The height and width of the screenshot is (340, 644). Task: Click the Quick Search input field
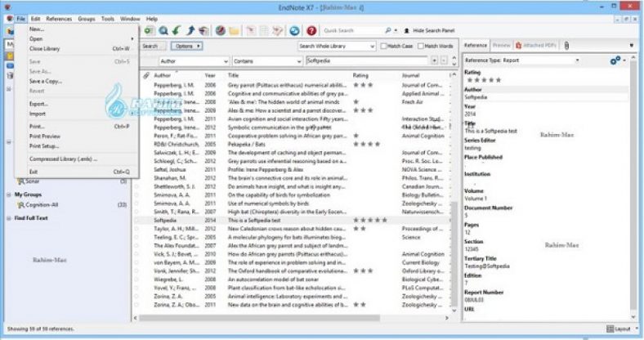(352, 30)
